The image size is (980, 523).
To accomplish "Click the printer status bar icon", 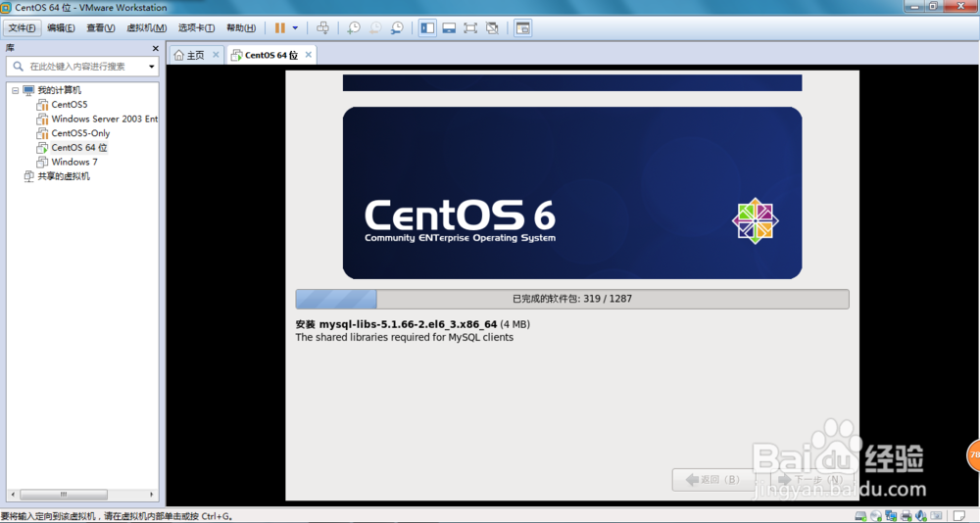I will click(x=906, y=516).
